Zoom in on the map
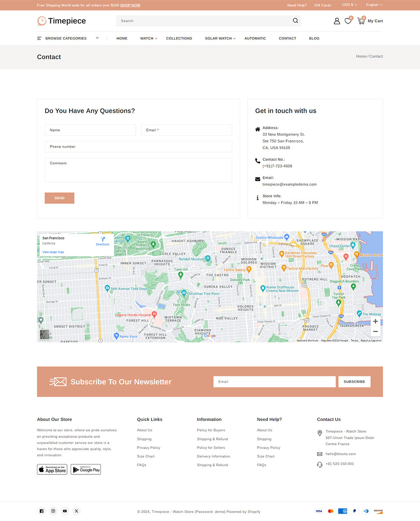Image resolution: width=420 pixels, height=521 pixels. click(375, 322)
